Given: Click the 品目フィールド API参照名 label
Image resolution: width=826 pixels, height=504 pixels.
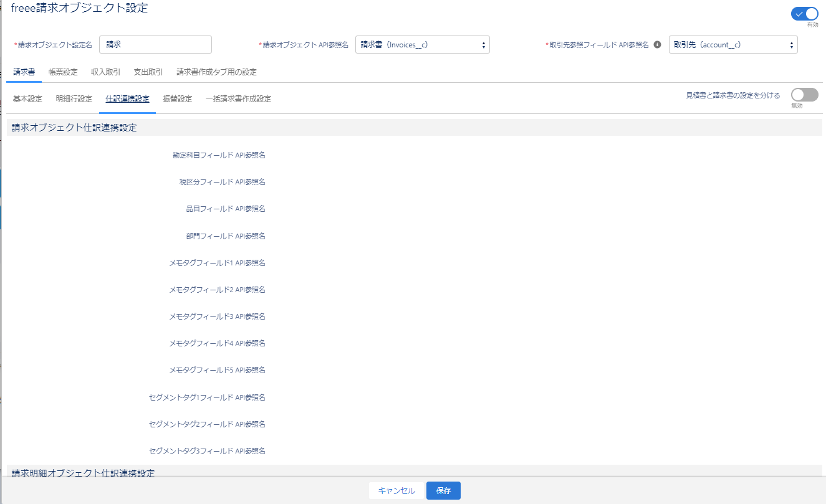Looking at the screenshot, I should click(226, 209).
